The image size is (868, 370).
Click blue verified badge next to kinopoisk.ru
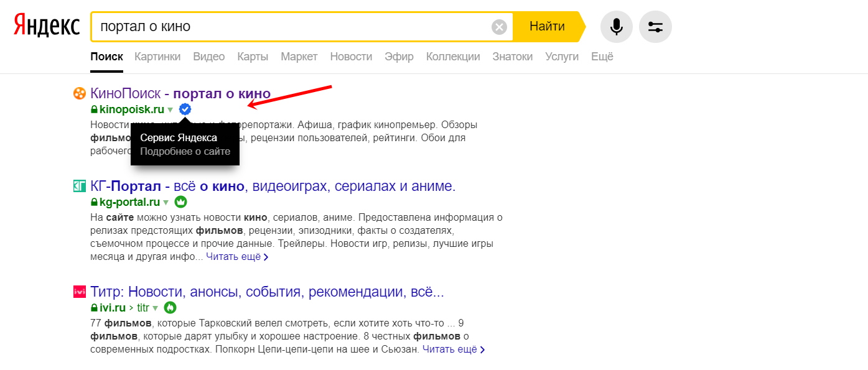185,109
